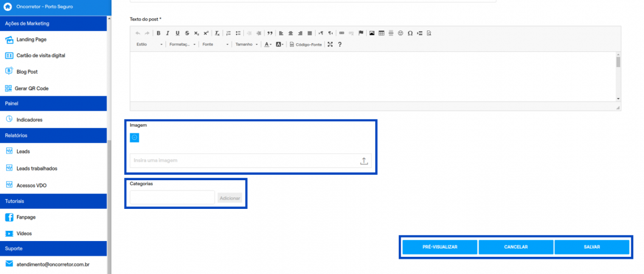Insert a block quote

click(x=270, y=33)
